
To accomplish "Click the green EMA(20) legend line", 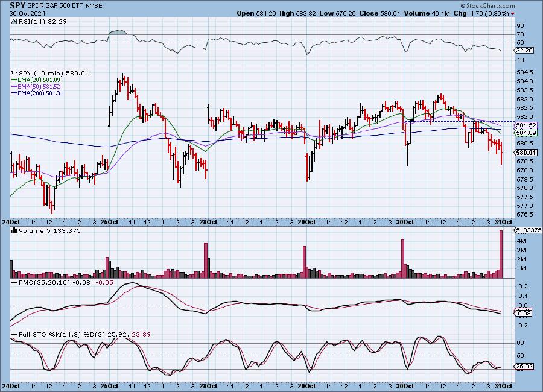I will point(14,80).
